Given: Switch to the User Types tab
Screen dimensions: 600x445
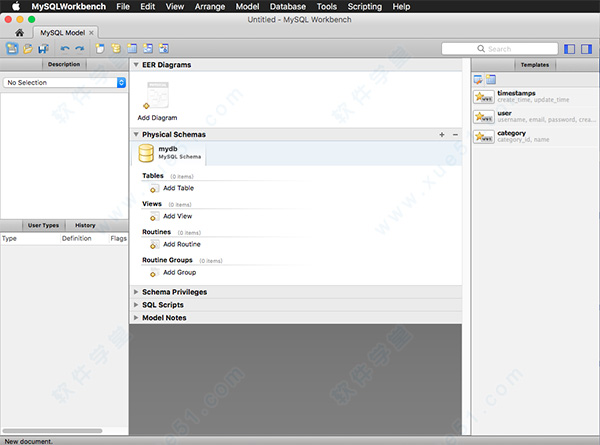Looking at the screenshot, I should [x=43, y=225].
